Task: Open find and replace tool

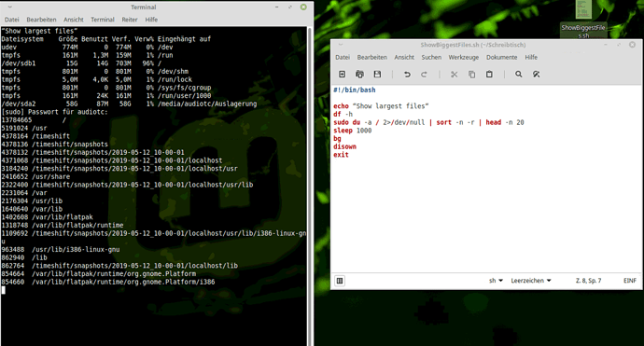Action: 537,75
